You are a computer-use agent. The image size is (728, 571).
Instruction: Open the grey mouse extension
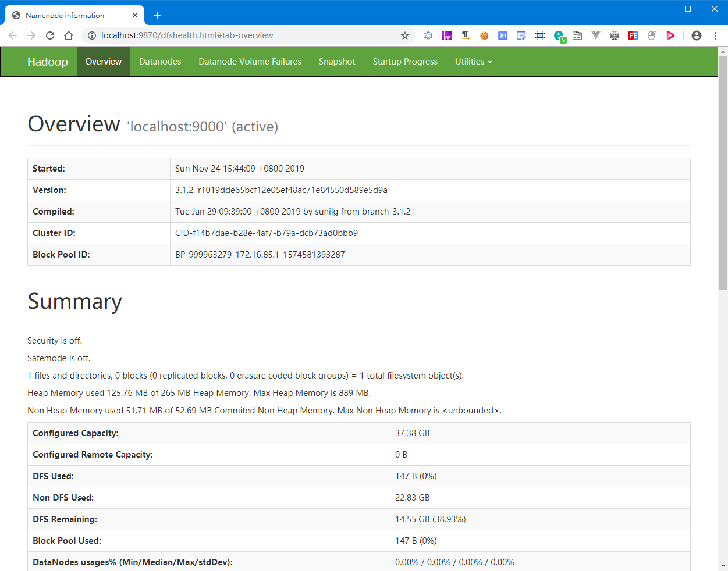(652, 35)
